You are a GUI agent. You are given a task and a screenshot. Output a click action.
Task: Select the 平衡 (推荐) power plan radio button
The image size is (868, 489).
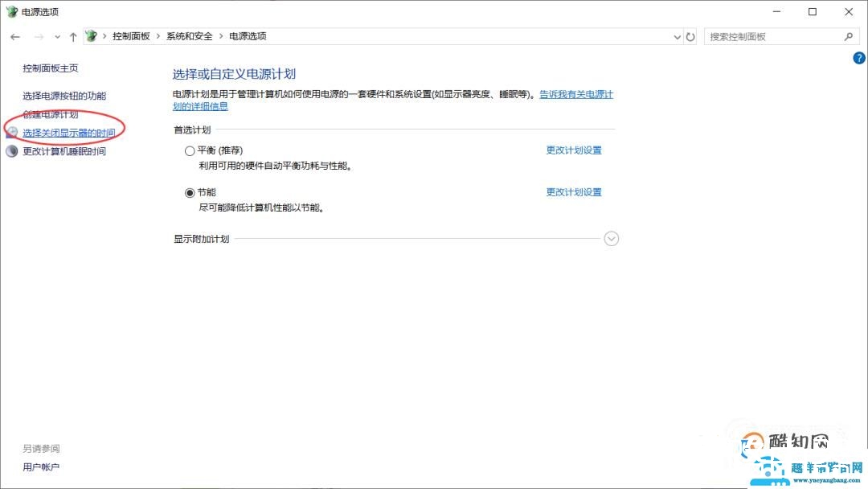pos(190,150)
